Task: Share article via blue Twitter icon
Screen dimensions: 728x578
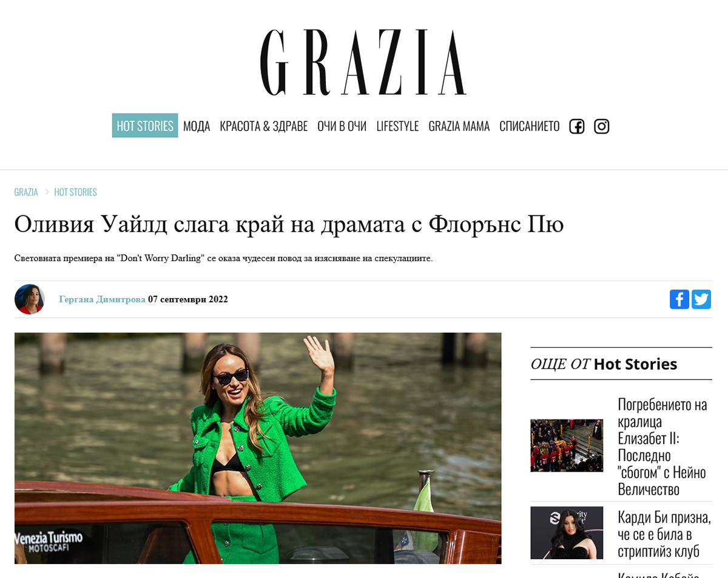Action: click(x=701, y=299)
